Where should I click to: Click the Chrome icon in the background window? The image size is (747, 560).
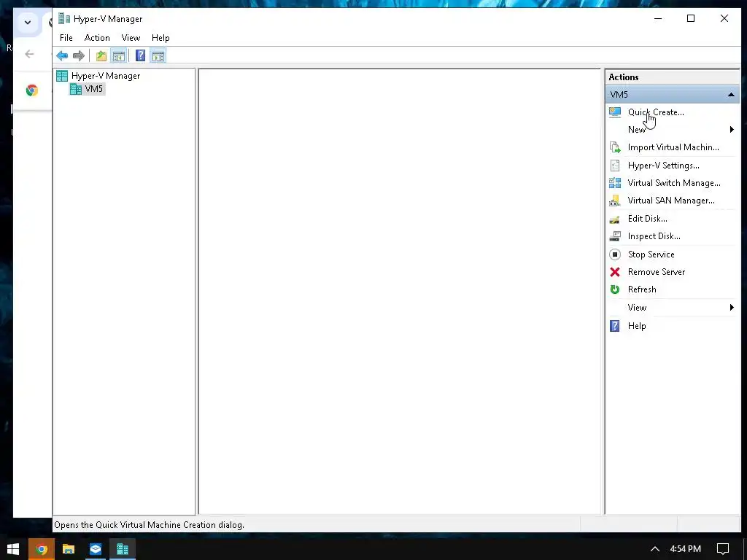pos(32,90)
